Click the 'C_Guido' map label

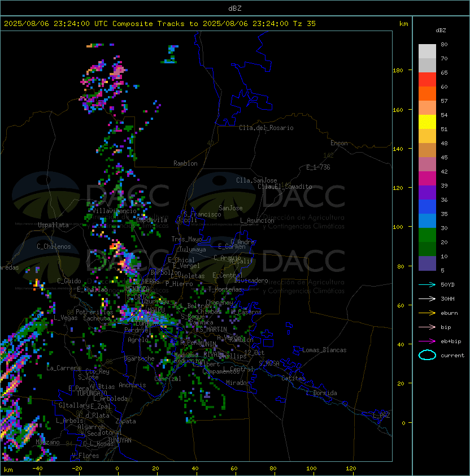(x=69, y=281)
